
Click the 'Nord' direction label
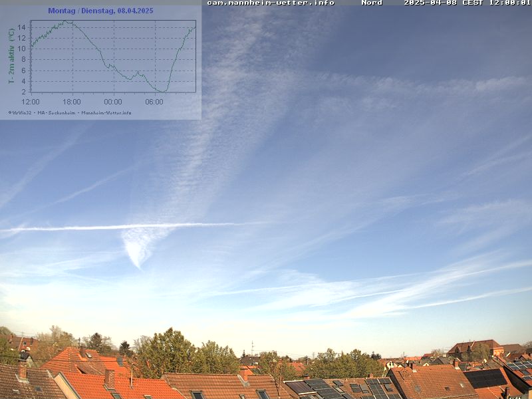(x=372, y=3)
